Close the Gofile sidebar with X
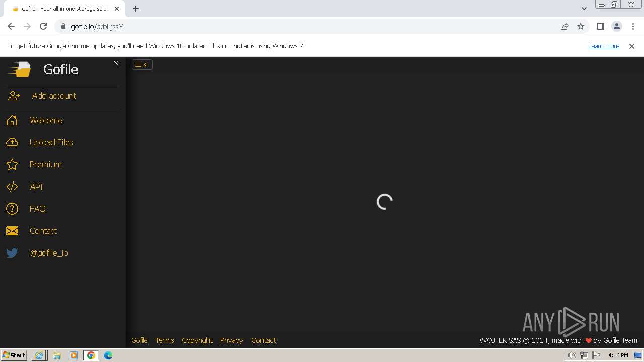 click(x=116, y=63)
